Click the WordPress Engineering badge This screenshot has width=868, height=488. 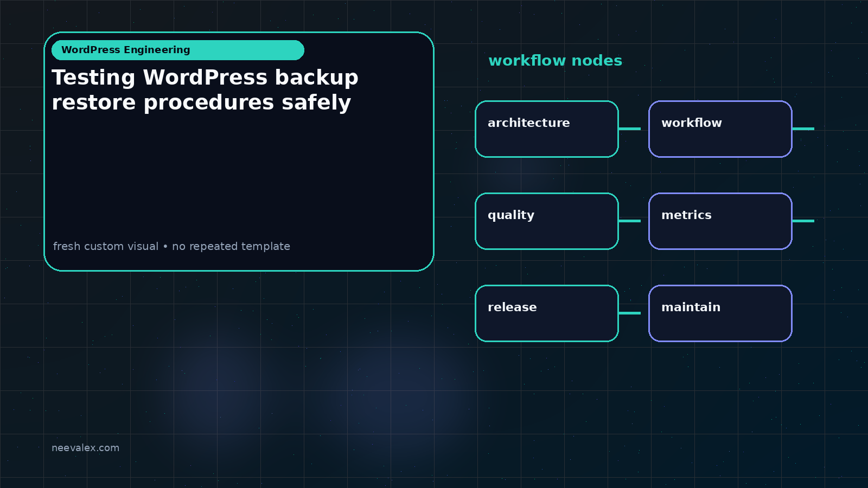pos(178,50)
